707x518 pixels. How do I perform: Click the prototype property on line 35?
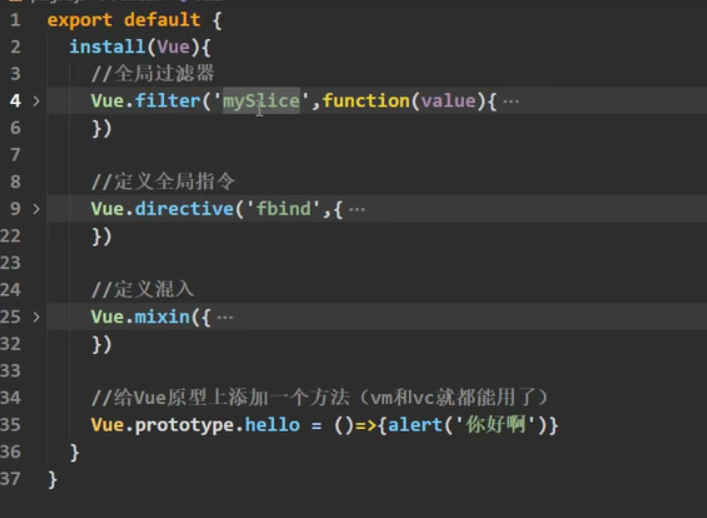point(184,425)
